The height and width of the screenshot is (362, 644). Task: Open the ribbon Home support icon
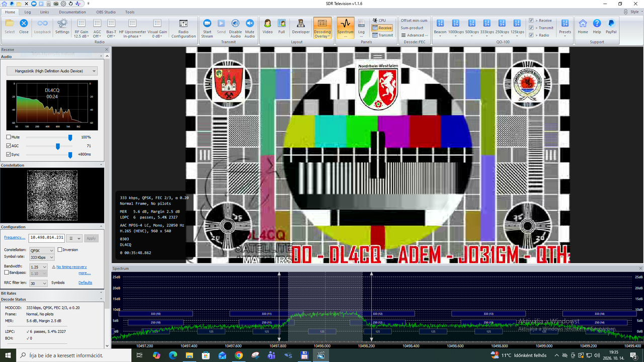tap(583, 27)
